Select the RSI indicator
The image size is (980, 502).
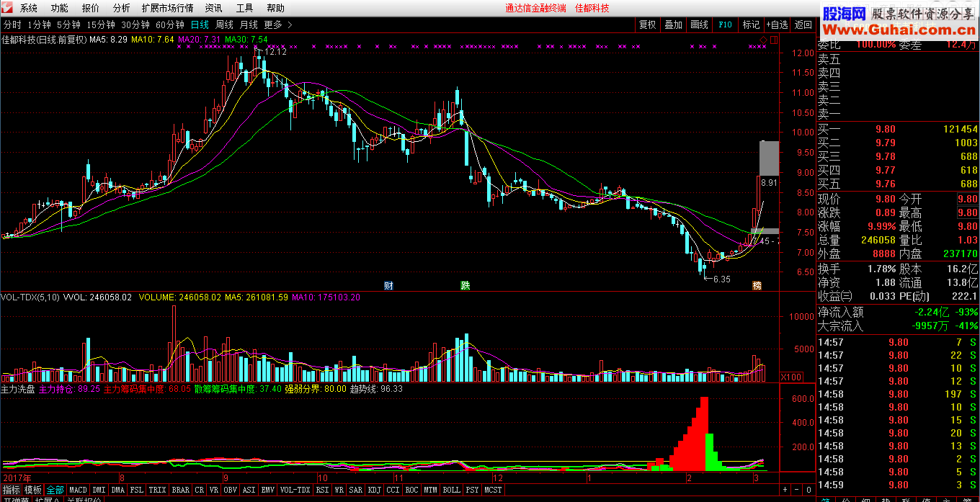coord(323,490)
